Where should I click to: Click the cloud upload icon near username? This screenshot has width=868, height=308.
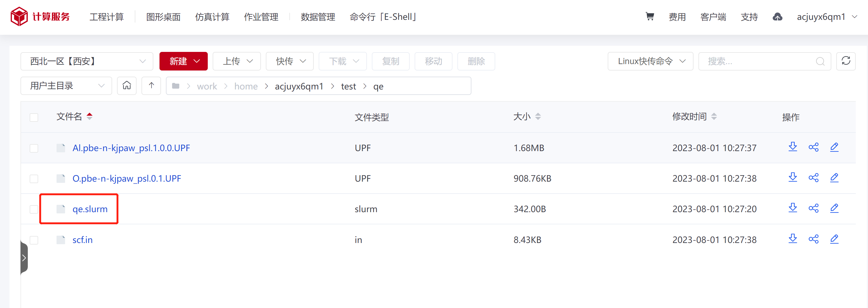click(777, 16)
